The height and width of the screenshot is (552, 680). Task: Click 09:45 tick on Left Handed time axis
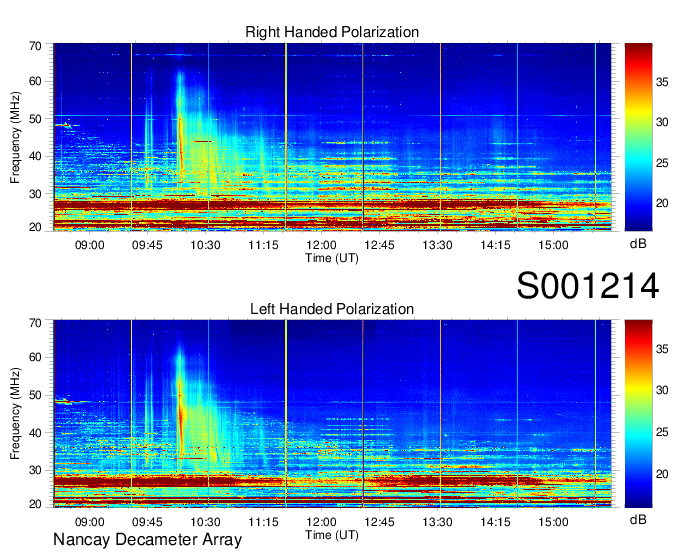point(147,522)
